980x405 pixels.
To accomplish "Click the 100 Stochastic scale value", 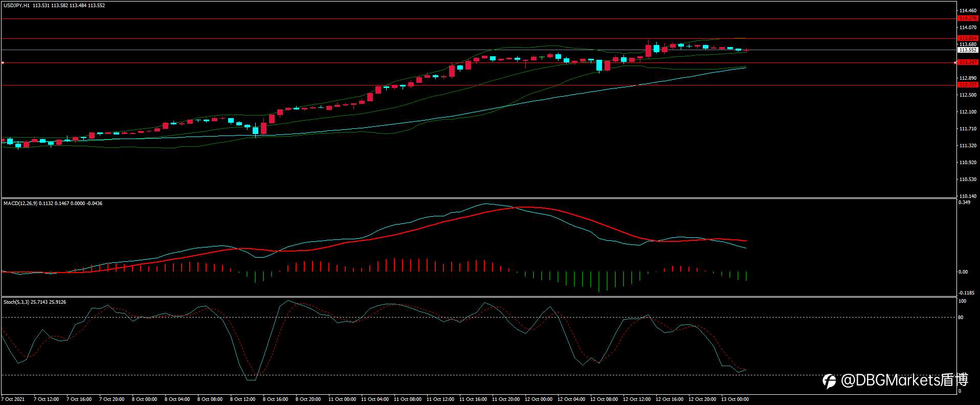I will [962, 302].
